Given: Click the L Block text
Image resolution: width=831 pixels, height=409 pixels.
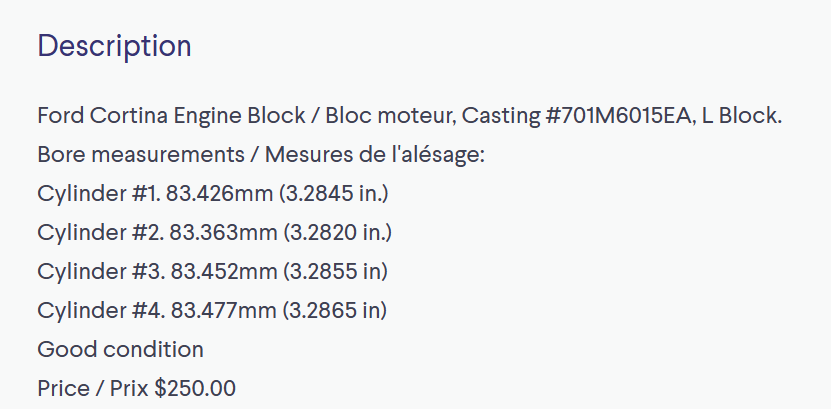Looking at the screenshot, I should [x=742, y=115].
